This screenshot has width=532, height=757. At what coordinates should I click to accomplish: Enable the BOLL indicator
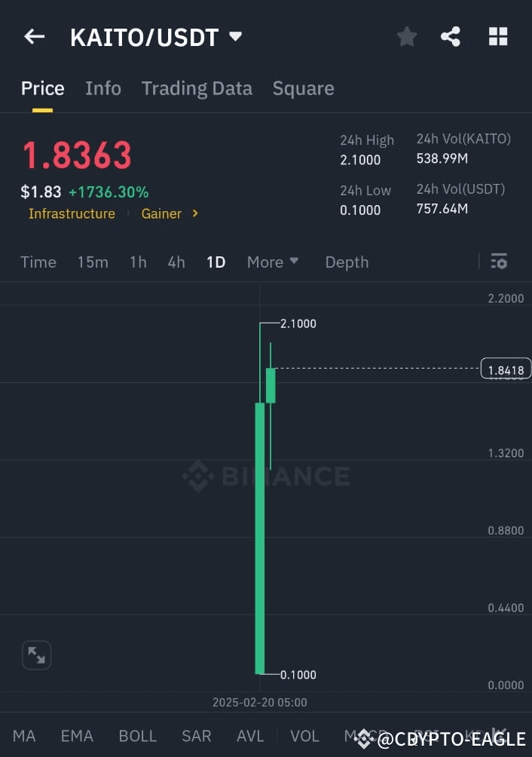137,736
